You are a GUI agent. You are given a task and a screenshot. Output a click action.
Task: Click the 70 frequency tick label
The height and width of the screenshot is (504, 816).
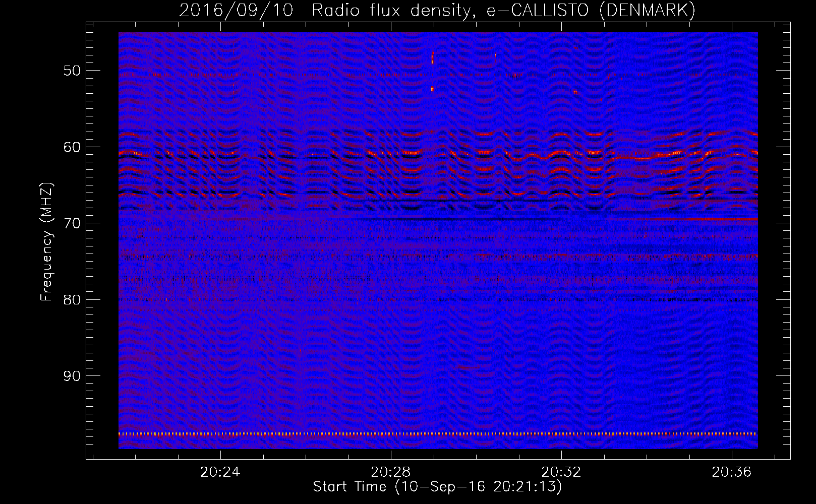72,223
